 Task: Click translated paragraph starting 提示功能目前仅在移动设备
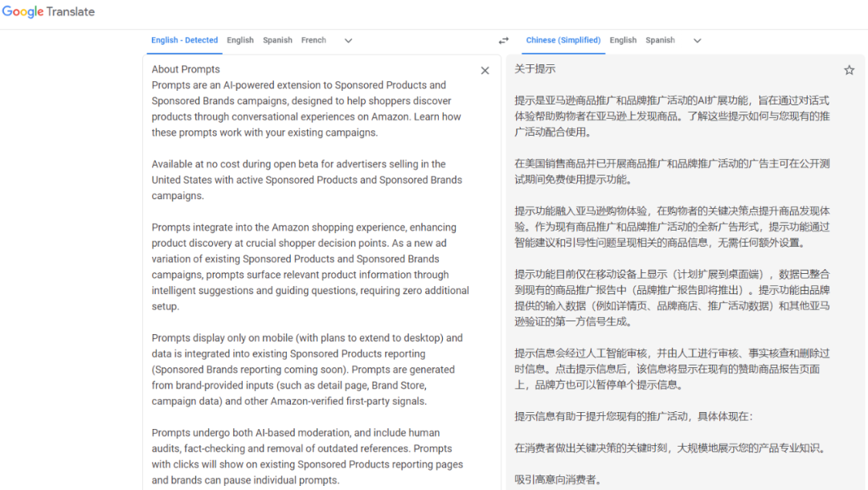672,297
